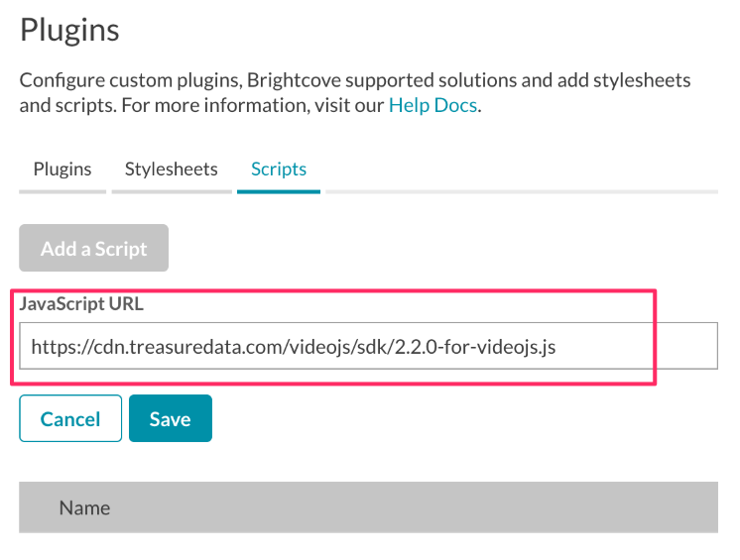Switch to the Stylesheets tab

172,168
